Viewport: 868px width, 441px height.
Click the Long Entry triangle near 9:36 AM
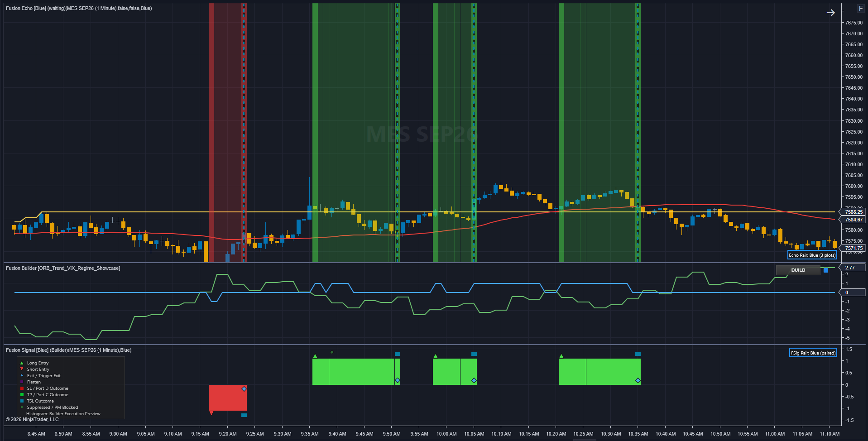tap(315, 356)
